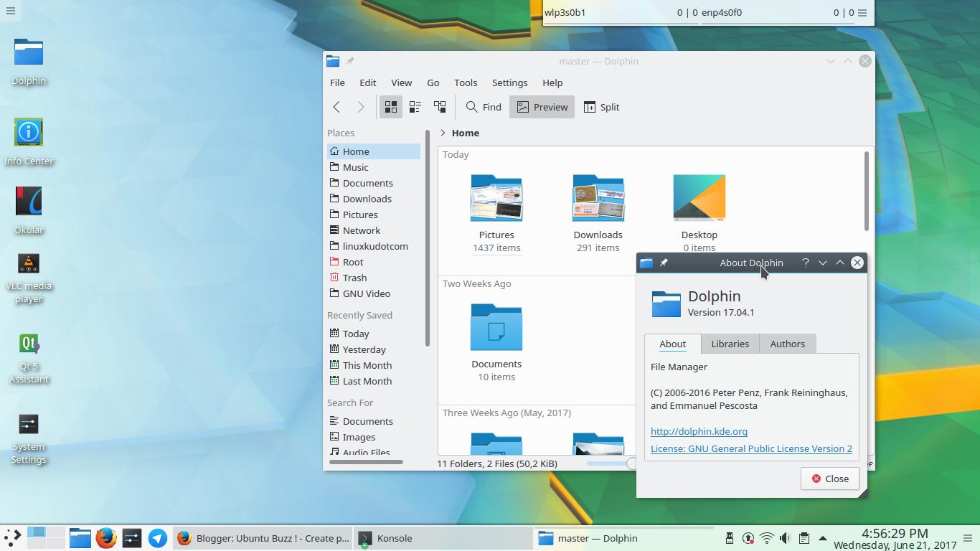Image resolution: width=980 pixels, height=551 pixels.
Task: Toggle the Preview mode in toolbar
Action: coord(542,106)
